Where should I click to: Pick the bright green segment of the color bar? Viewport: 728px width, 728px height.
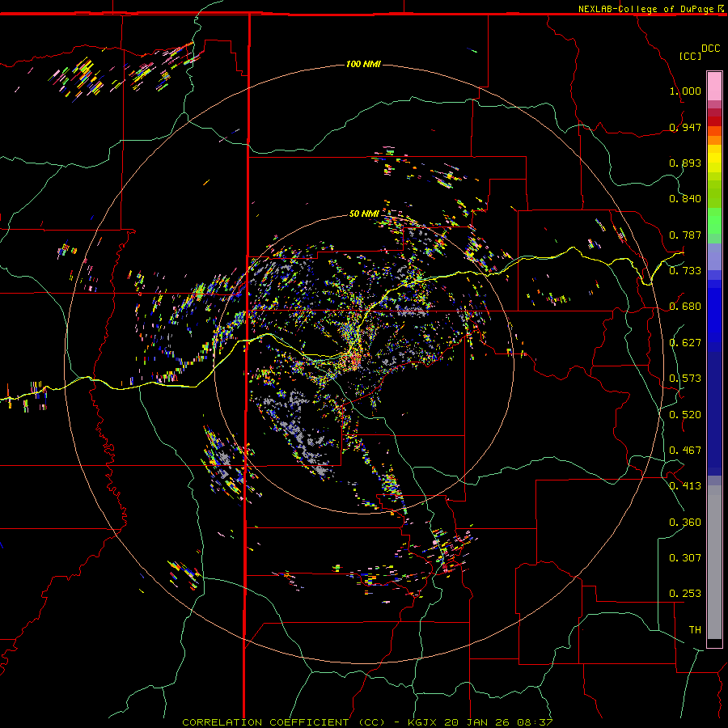point(714,221)
